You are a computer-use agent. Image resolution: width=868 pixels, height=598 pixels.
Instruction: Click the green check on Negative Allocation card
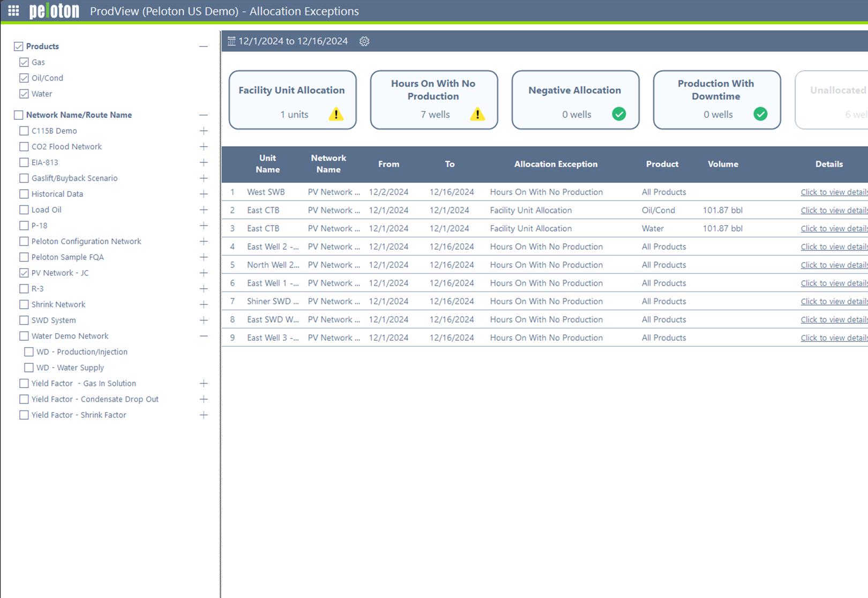coord(619,114)
